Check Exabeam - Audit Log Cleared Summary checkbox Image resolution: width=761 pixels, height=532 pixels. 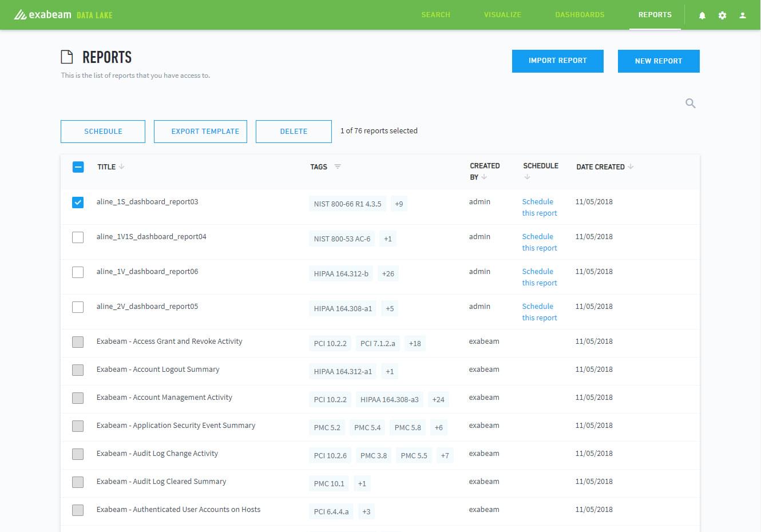coord(78,482)
